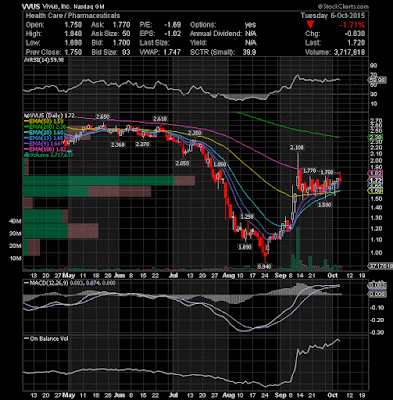This screenshot has height=400, width=393.
Task: Click the Options value yes
Action: point(251,25)
